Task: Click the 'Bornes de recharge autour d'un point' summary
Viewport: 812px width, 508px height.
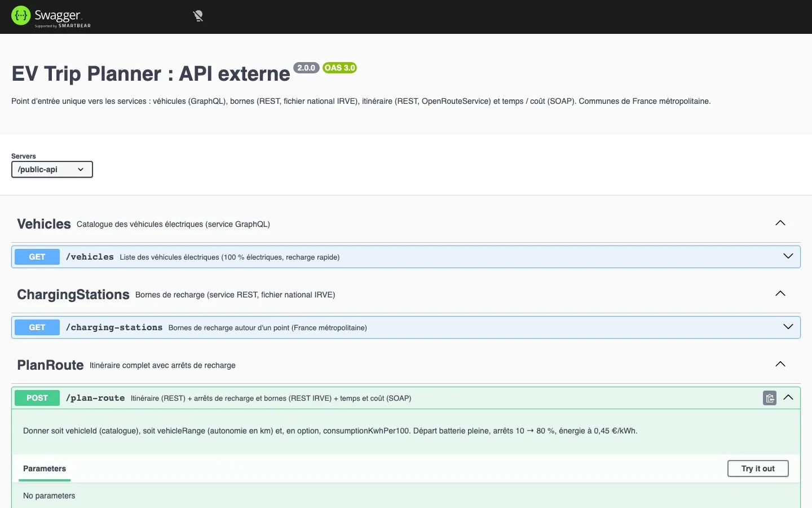Action: coord(267,328)
